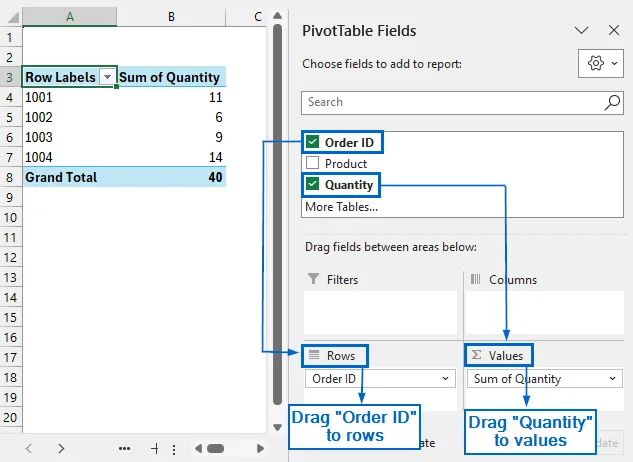Click the Product field name

(x=346, y=163)
